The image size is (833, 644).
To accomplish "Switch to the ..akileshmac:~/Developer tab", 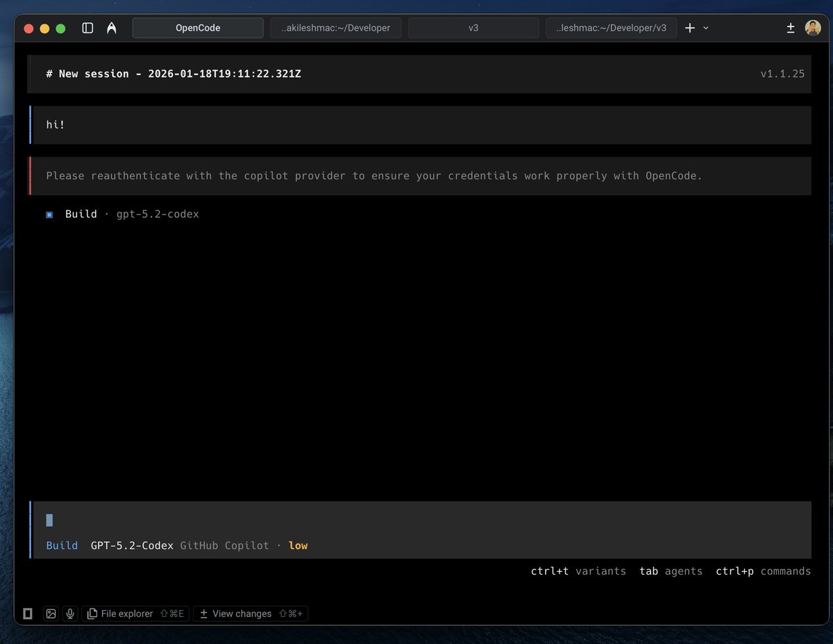I will click(x=336, y=28).
